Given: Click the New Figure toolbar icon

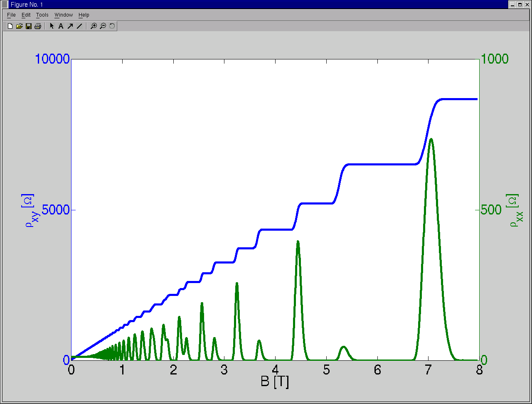Looking at the screenshot, I should click(x=10, y=26).
